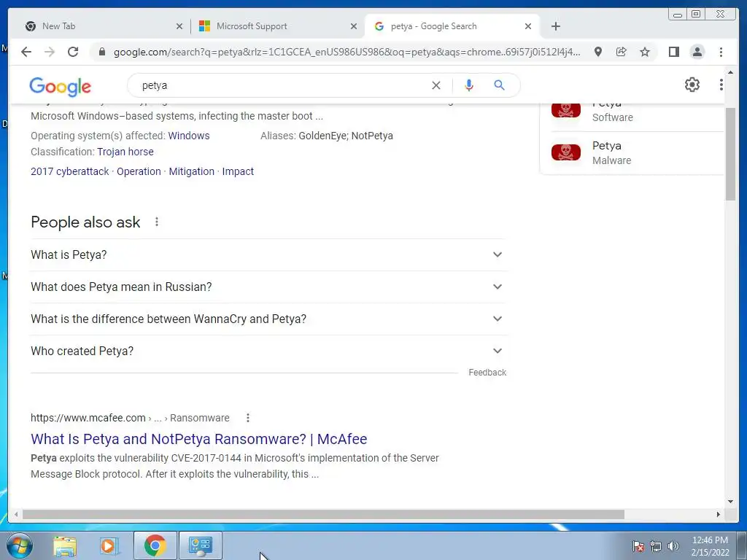Open the Windows link under Operating system
747x560 pixels.
coord(189,136)
